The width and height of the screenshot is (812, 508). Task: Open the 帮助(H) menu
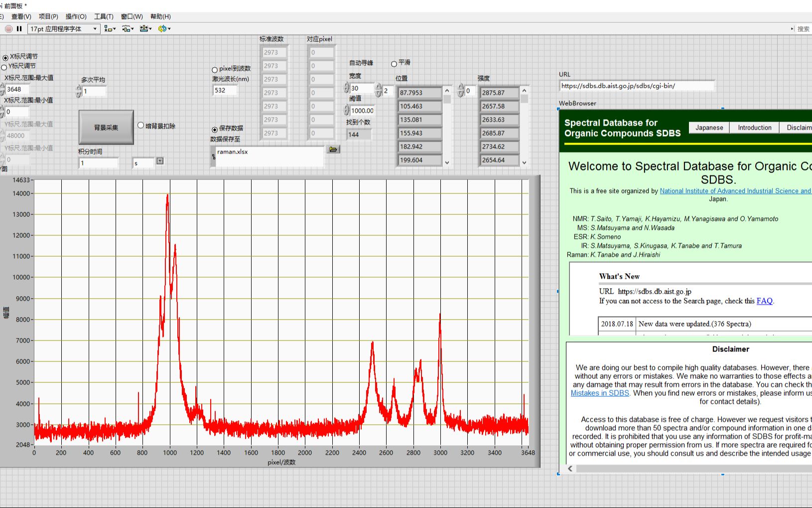pos(160,16)
